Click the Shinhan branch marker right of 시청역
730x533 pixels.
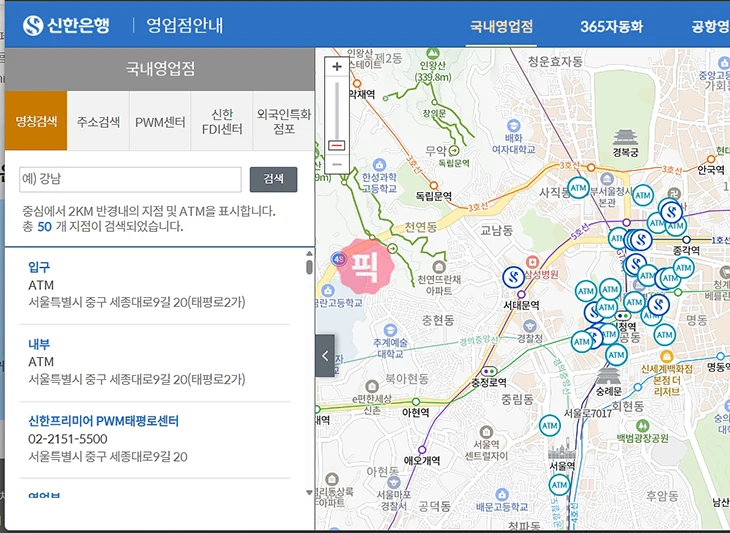(x=659, y=305)
